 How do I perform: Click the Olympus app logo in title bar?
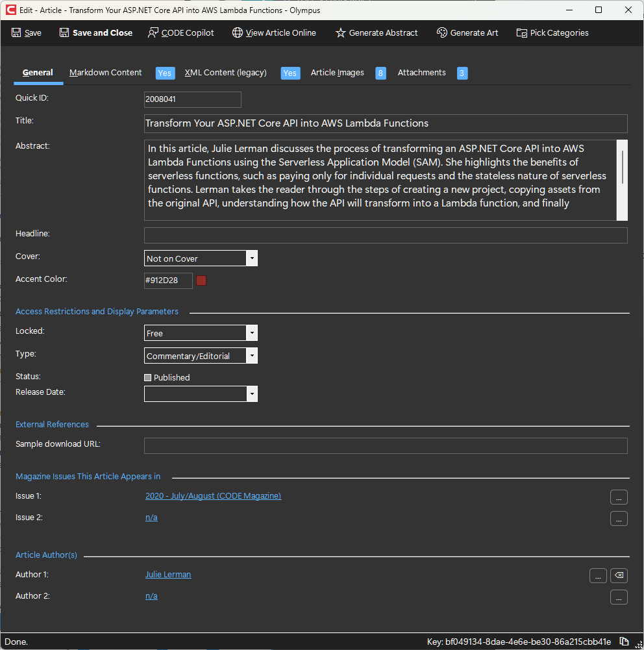click(x=11, y=10)
